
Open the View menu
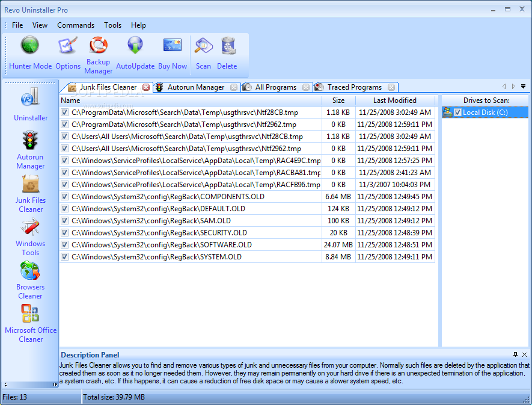pos(40,25)
